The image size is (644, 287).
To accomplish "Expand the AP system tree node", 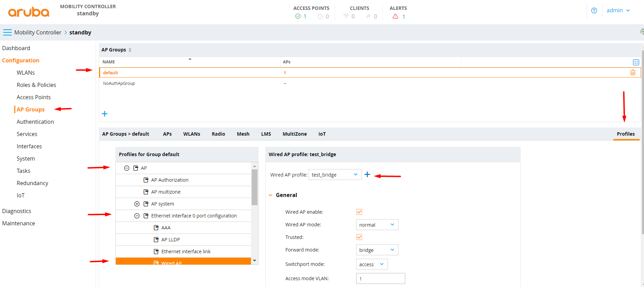I will pos(137,204).
